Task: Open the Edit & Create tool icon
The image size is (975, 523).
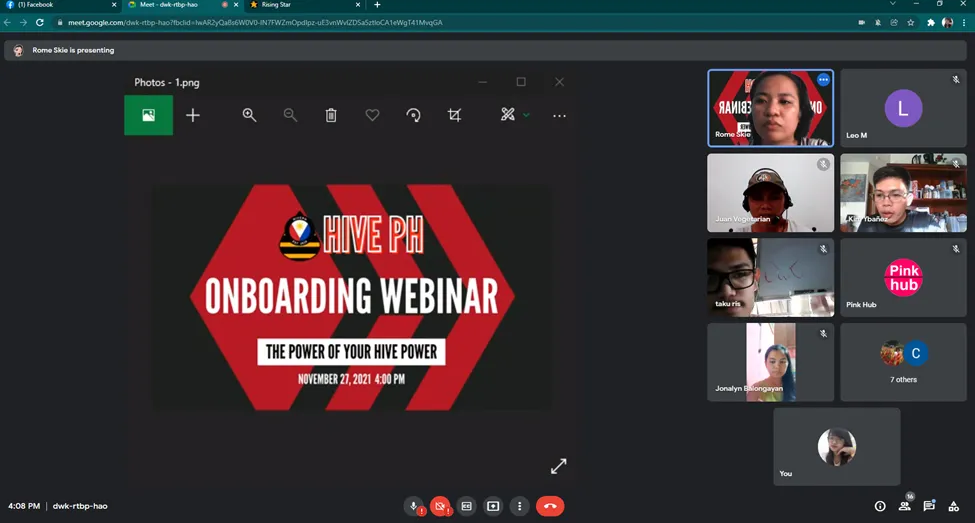Action: (508, 114)
